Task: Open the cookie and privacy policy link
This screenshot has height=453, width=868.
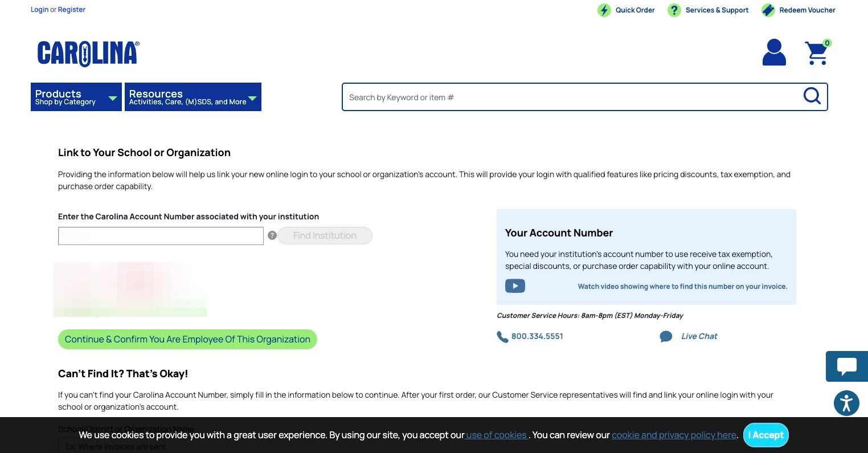Action: point(674,435)
